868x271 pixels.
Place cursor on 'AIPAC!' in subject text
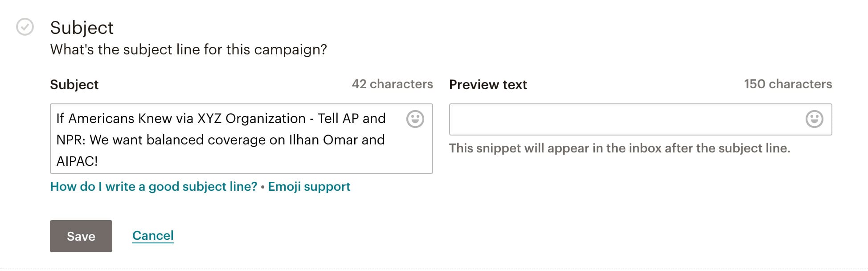(77, 161)
